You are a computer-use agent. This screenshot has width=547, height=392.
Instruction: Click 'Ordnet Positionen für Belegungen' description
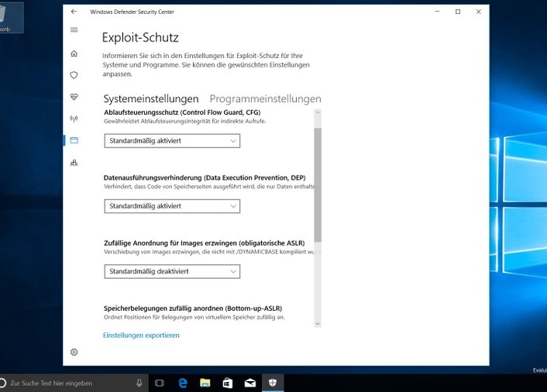pyautogui.click(x=194, y=318)
